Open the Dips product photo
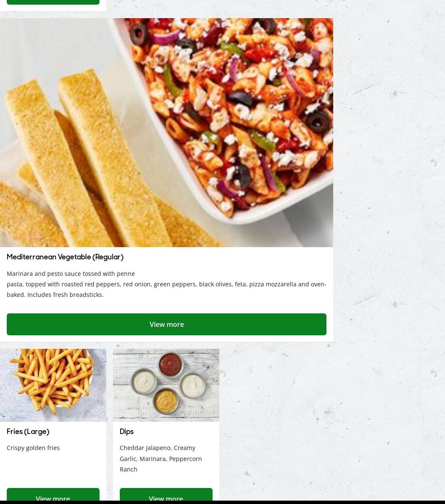This screenshot has width=445, height=504. pos(166,385)
